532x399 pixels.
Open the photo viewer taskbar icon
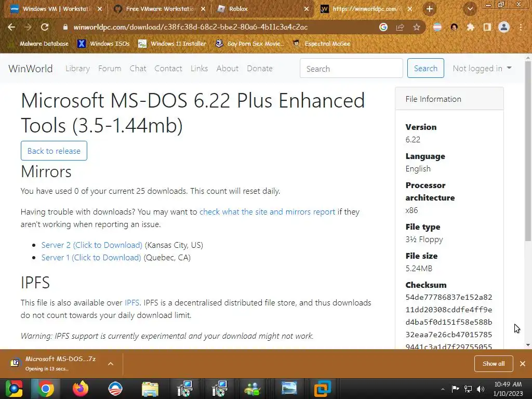289,389
